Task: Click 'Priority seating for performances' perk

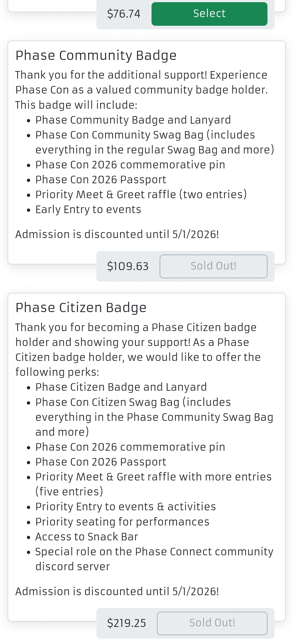Action: click(122, 522)
